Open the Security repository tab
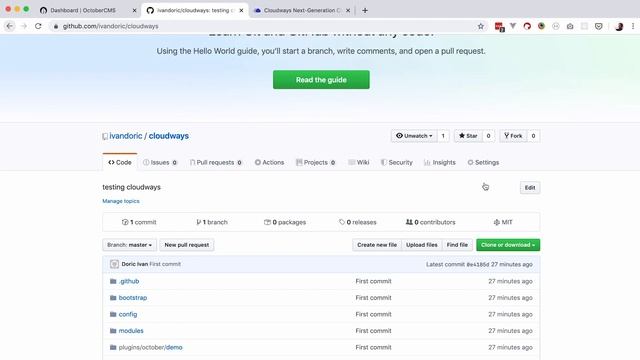This screenshot has height=360, width=640. click(397, 162)
